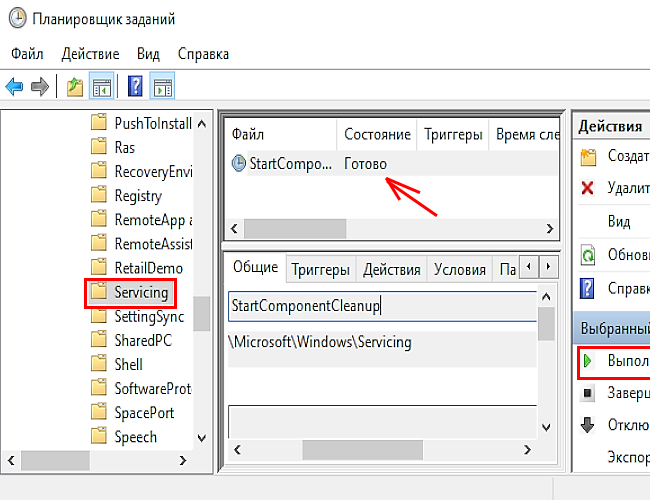Click the create-task folder icon in Actions

[x=588, y=157]
